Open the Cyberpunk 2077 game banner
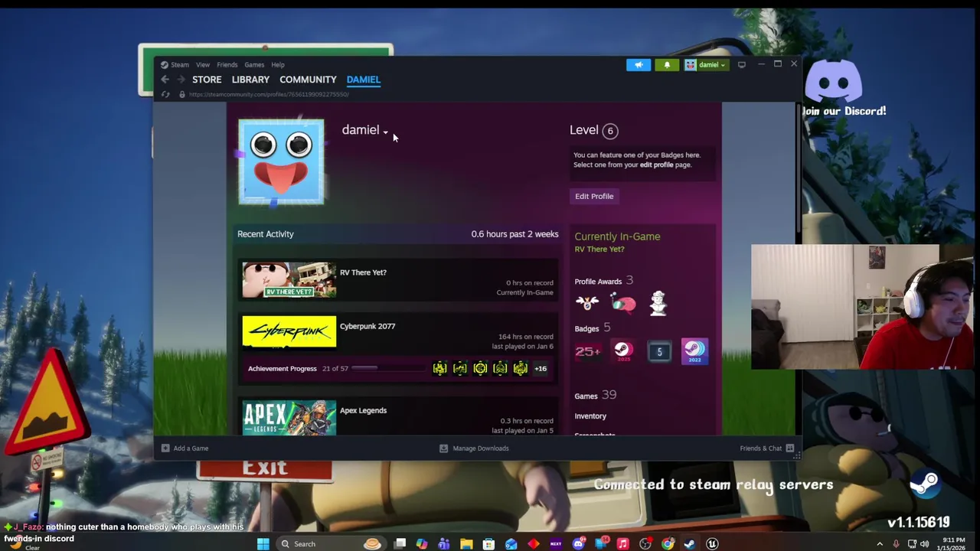980x551 pixels. click(x=289, y=332)
